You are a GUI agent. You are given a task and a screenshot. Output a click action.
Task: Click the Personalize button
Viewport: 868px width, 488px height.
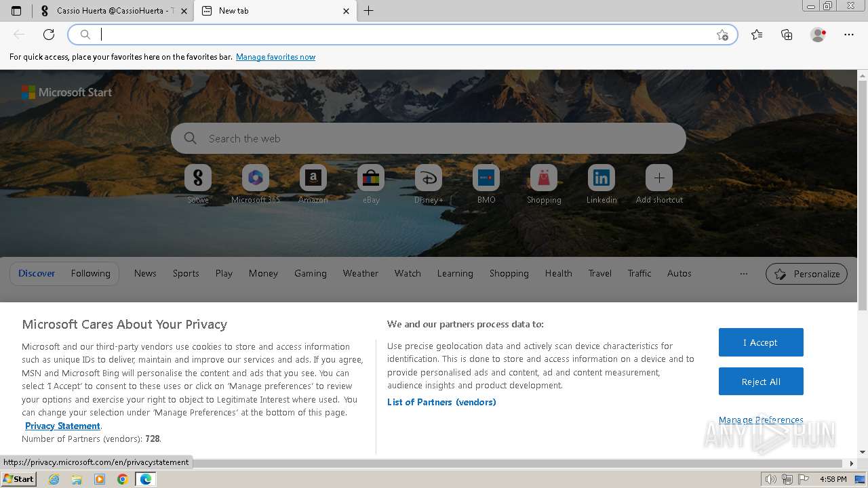point(806,274)
